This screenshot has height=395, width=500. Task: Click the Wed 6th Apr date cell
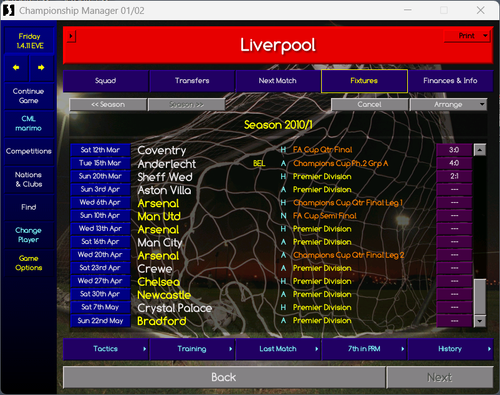(x=100, y=202)
